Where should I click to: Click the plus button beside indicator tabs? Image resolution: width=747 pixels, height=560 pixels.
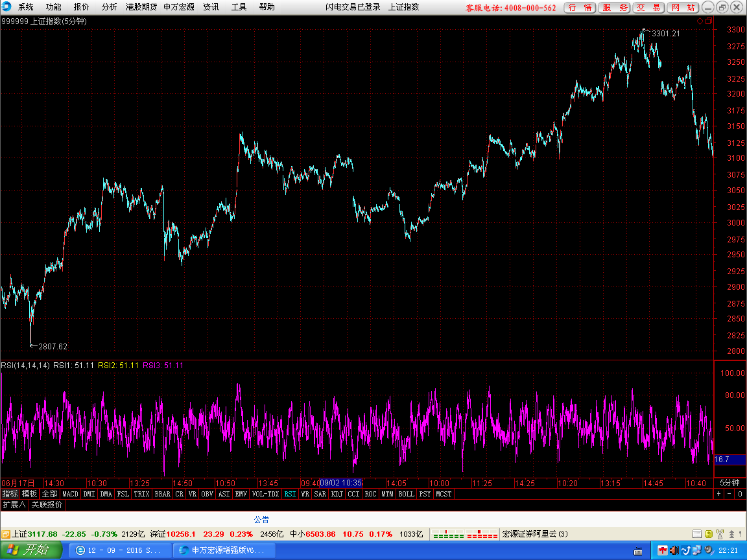click(x=719, y=494)
